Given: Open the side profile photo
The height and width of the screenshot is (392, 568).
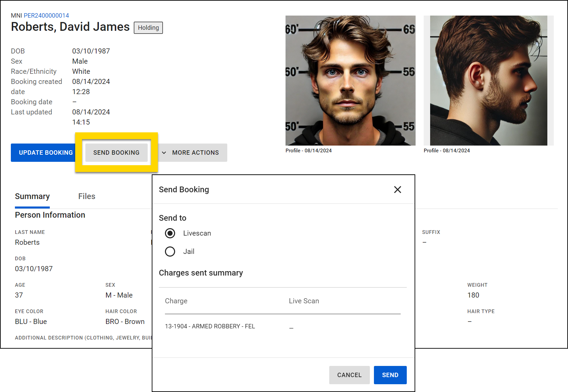Looking at the screenshot, I should point(488,81).
